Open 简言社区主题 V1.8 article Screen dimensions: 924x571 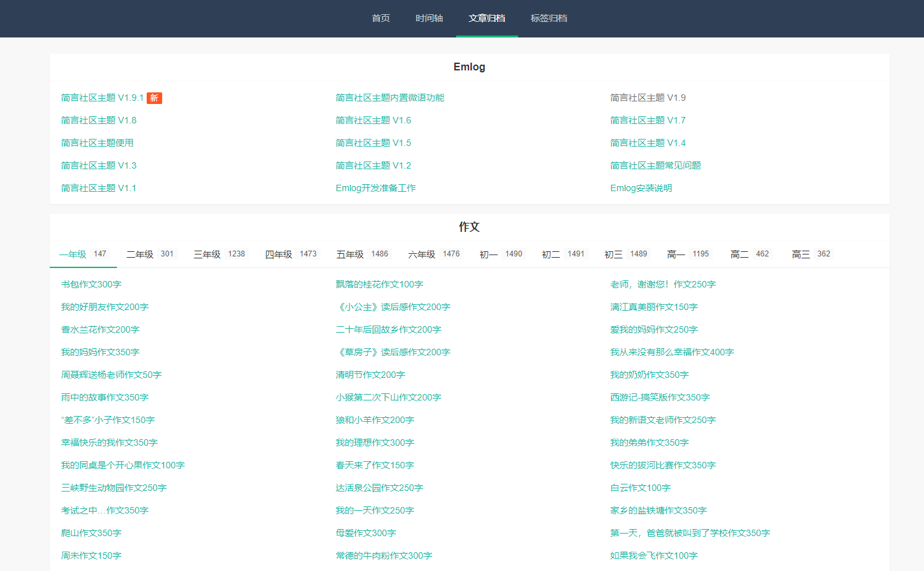[x=99, y=120]
